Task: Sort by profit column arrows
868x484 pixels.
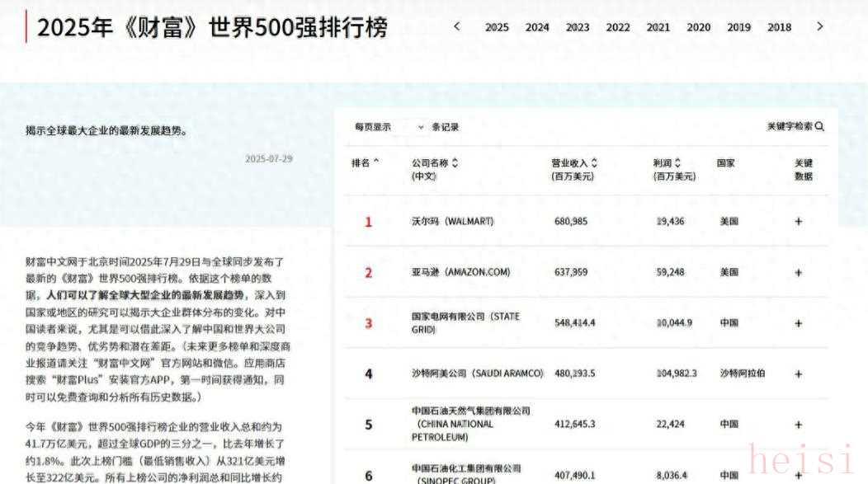Action: (677, 163)
